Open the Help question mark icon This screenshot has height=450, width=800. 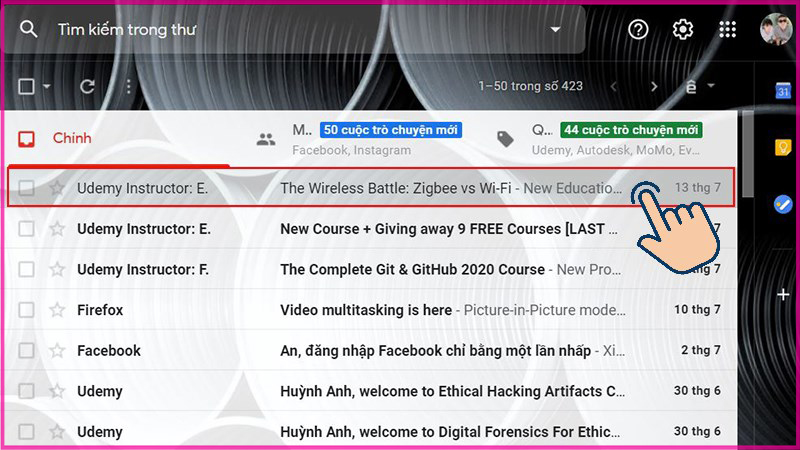click(x=638, y=29)
